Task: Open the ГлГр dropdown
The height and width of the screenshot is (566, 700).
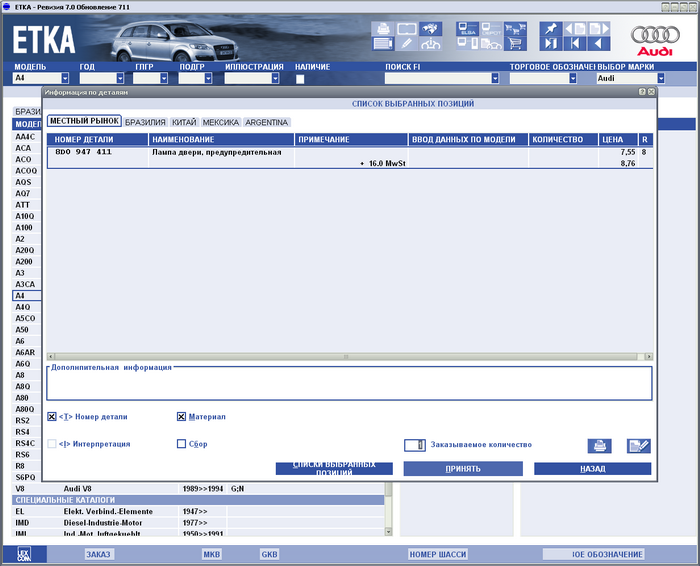Action: (164, 78)
